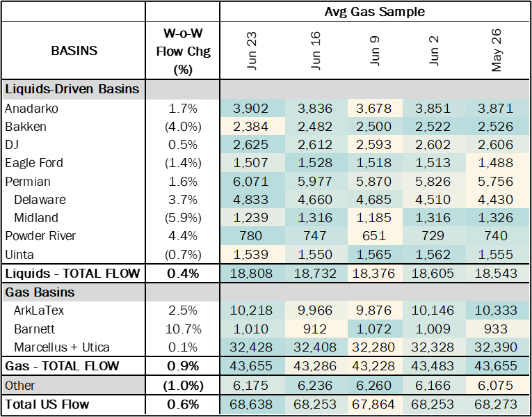Select the Permian Jun 23 value 6,071
This screenshot has height=417, width=532.
[250, 181]
